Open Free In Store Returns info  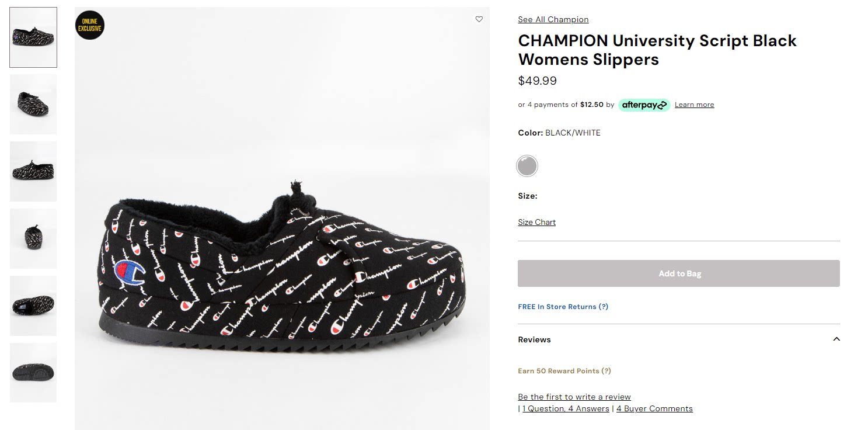(563, 307)
